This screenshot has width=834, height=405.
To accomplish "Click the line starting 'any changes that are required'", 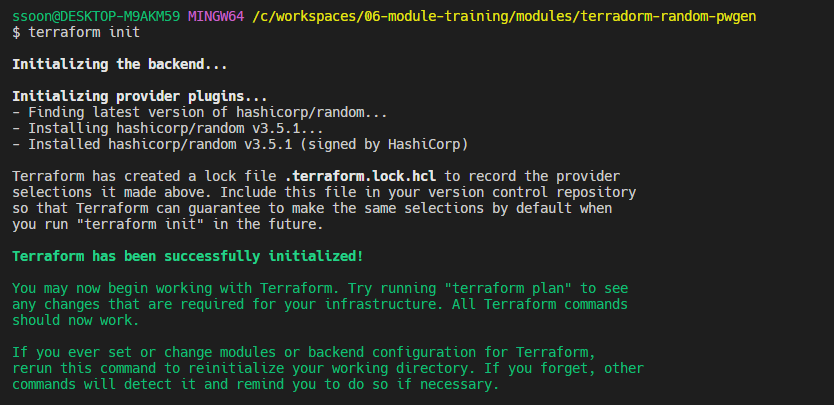I will point(320,304).
